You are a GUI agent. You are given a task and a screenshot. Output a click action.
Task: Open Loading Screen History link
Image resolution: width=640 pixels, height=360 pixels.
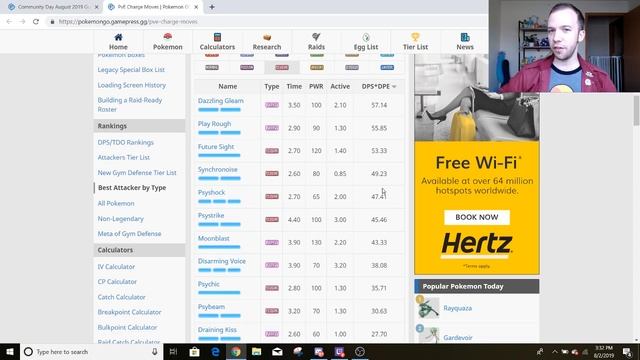tap(131, 85)
